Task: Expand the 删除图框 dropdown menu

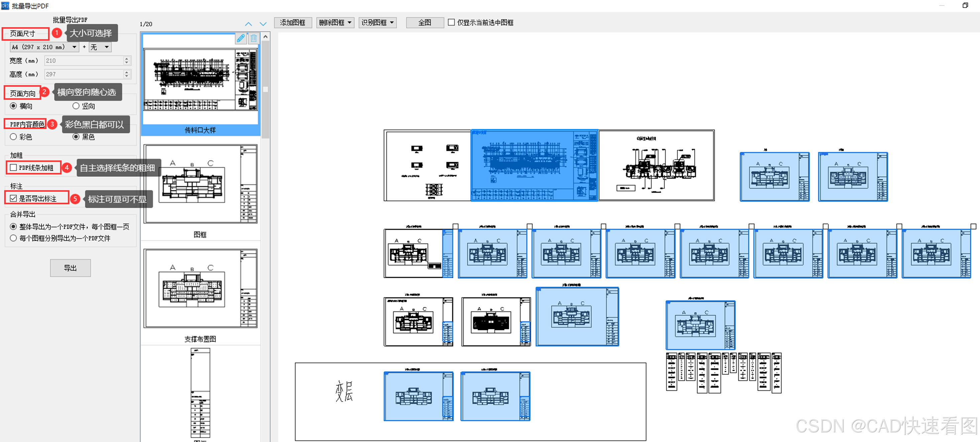Action: point(349,22)
